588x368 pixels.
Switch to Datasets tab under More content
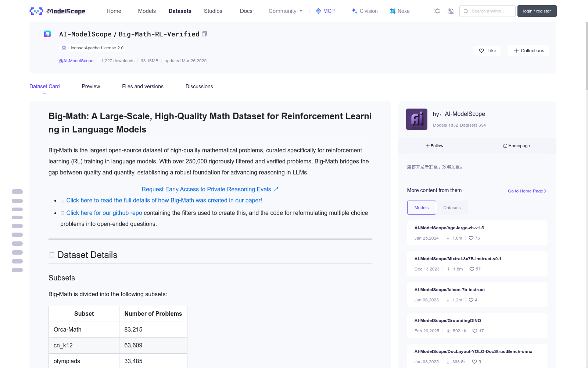pos(452,208)
